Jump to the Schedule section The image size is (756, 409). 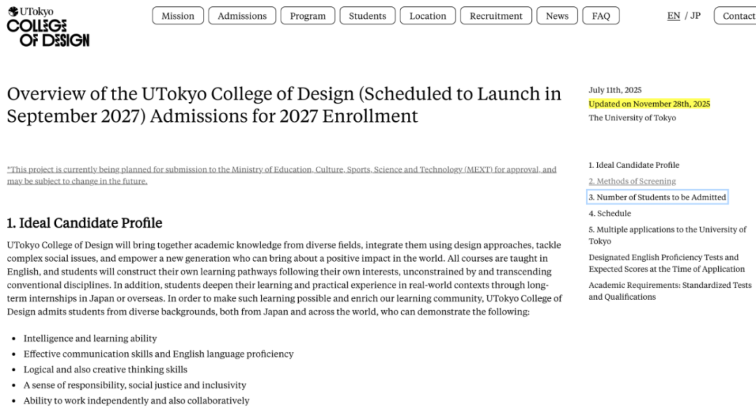(x=610, y=213)
